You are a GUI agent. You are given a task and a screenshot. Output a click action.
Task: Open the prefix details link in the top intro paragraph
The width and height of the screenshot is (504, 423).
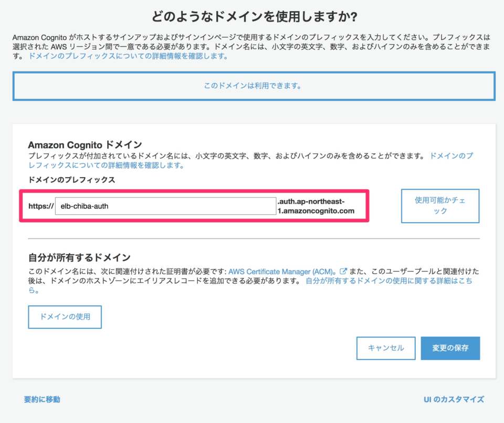click(x=128, y=56)
